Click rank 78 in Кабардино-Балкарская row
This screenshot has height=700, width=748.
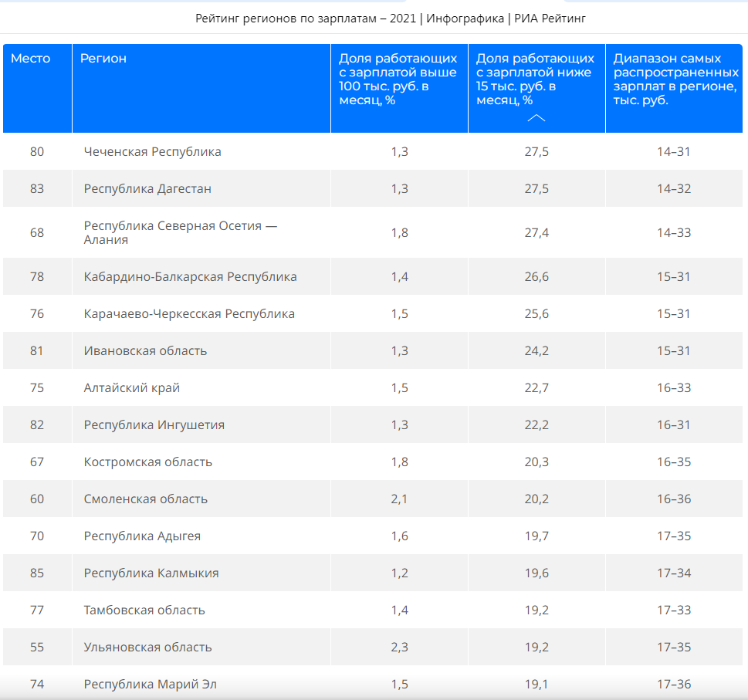(x=37, y=276)
